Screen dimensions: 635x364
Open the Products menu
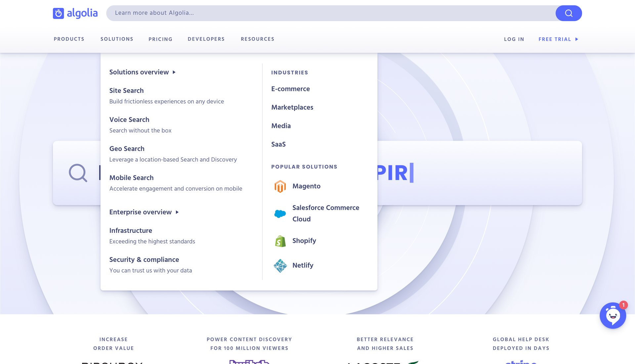[x=69, y=39]
